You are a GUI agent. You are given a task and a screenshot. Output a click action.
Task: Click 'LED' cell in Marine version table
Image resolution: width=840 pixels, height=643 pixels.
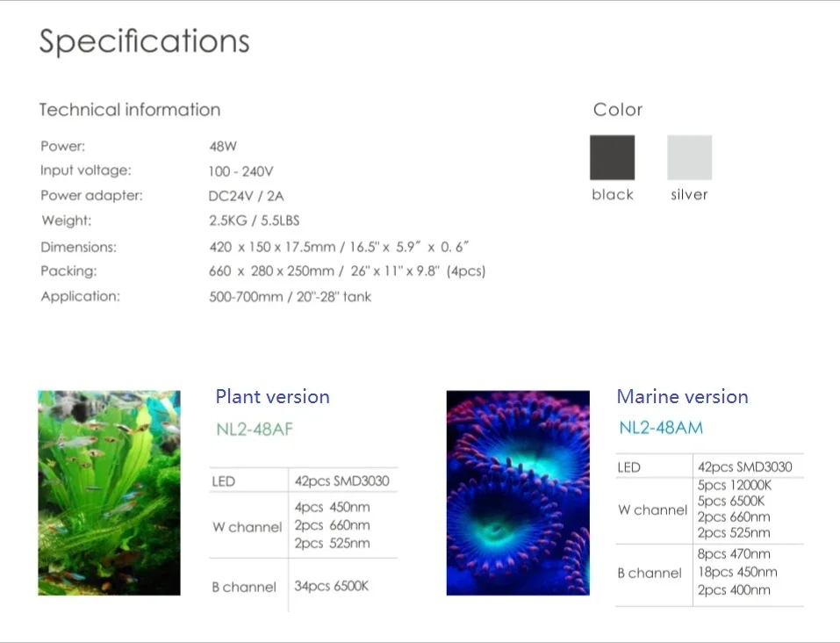629,467
